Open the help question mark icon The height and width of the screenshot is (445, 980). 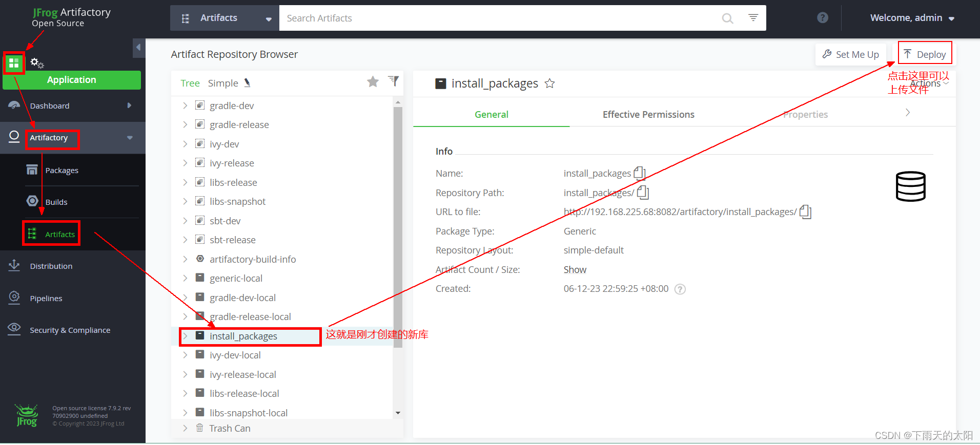(x=823, y=18)
